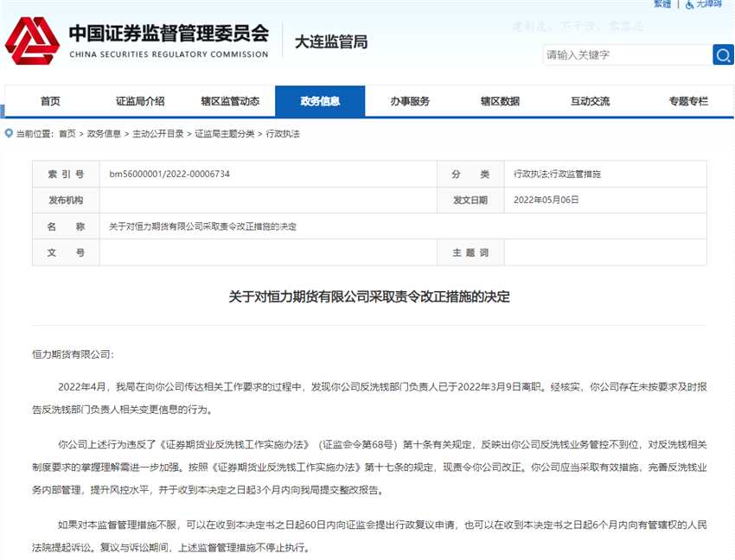Go to the 互动交流 tab
Image resolution: width=735 pixels, height=560 pixels.
pos(592,101)
